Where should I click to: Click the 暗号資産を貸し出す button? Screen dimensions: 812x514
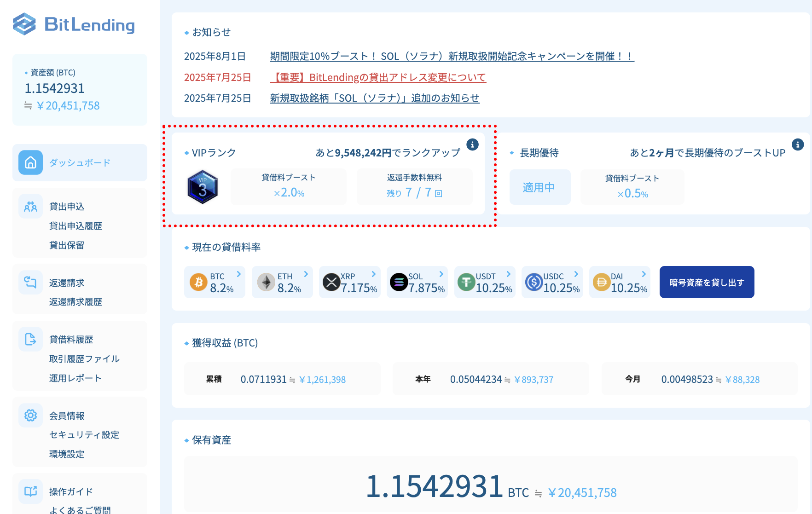tap(707, 282)
